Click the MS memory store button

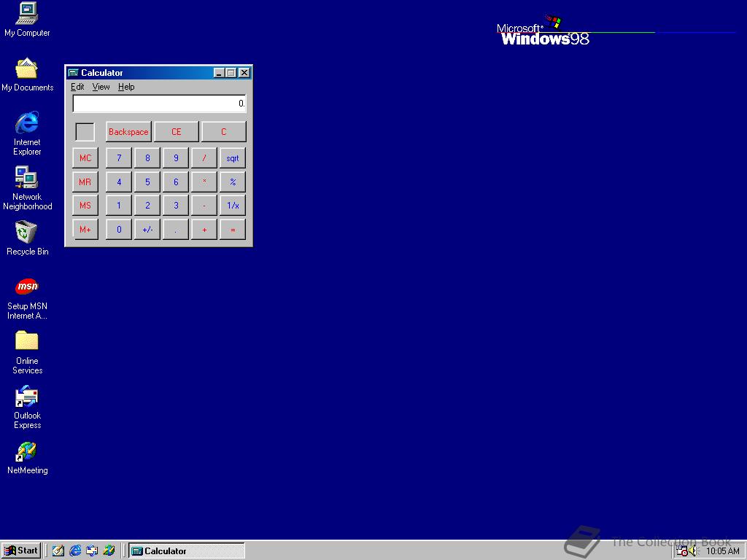tap(85, 205)
